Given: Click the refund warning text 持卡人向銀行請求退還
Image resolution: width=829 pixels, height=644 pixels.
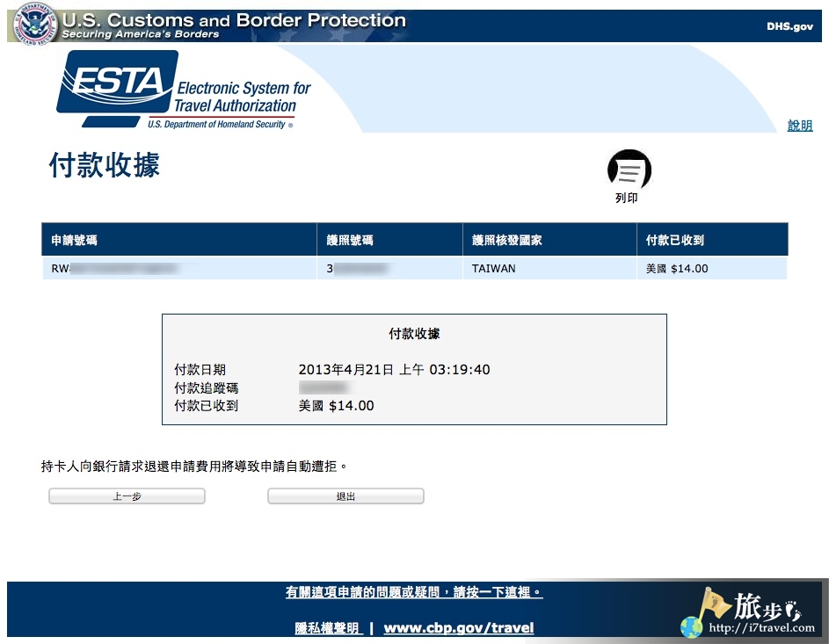Looking at the screenshot, I should (194, 466).
